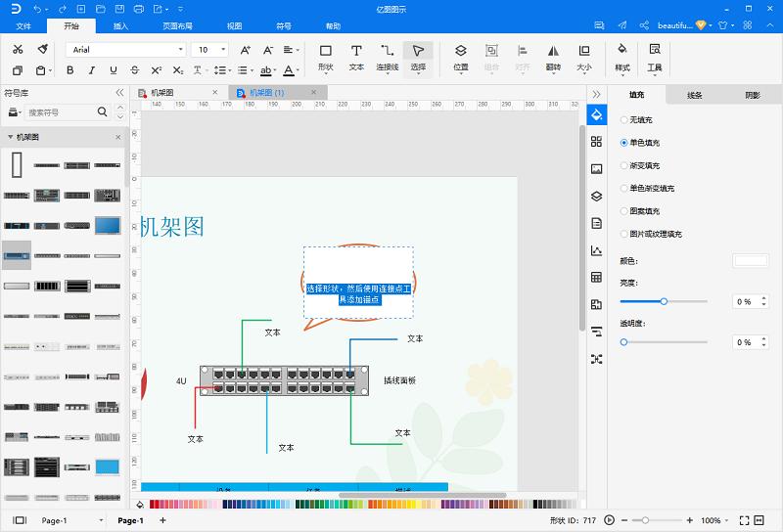This screenshot has width=783, height=532.
Task: Choose the 图案填充 pattern fill option
Action: click(624, 211)
